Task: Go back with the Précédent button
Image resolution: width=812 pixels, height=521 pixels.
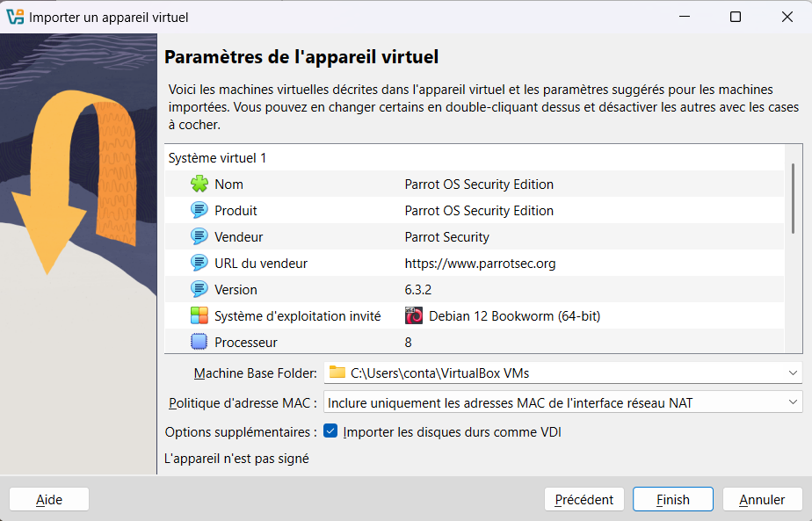Action: 584,500
